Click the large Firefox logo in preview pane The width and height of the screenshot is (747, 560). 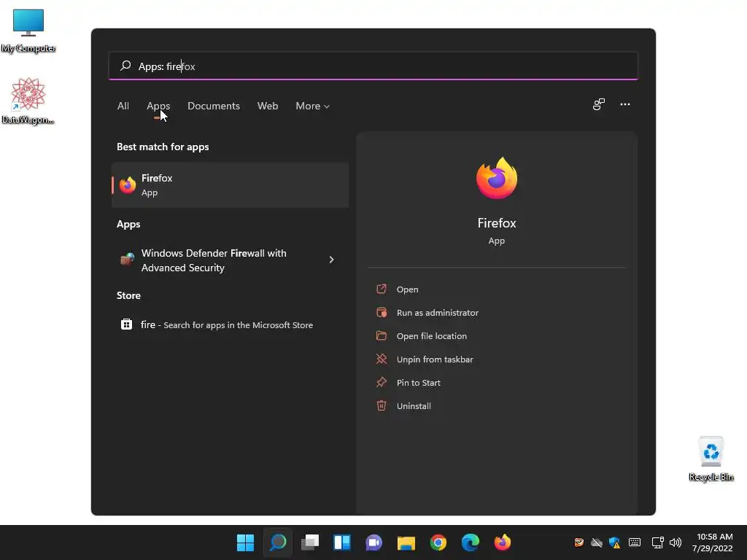tap(496, 178)
